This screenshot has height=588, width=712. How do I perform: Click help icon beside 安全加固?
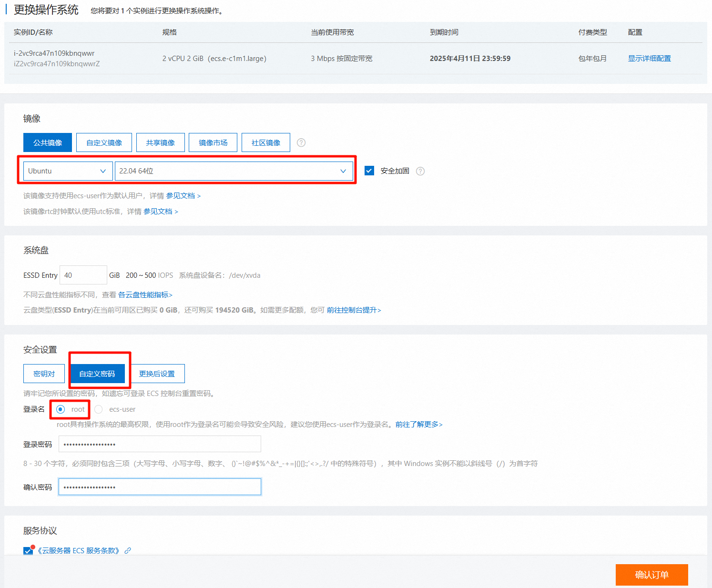tap(420, 171)
